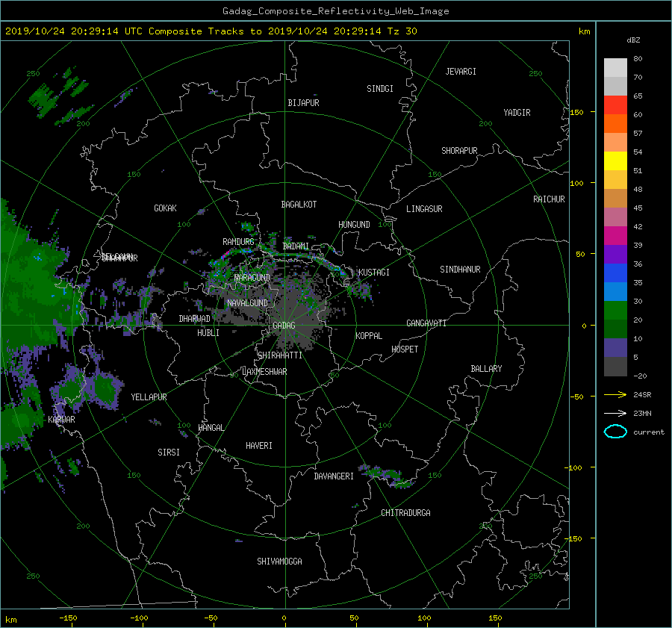Viewport: 672px width, 628px height.
Task: Click the KARWAR city label
Action: tap(61, 419)
